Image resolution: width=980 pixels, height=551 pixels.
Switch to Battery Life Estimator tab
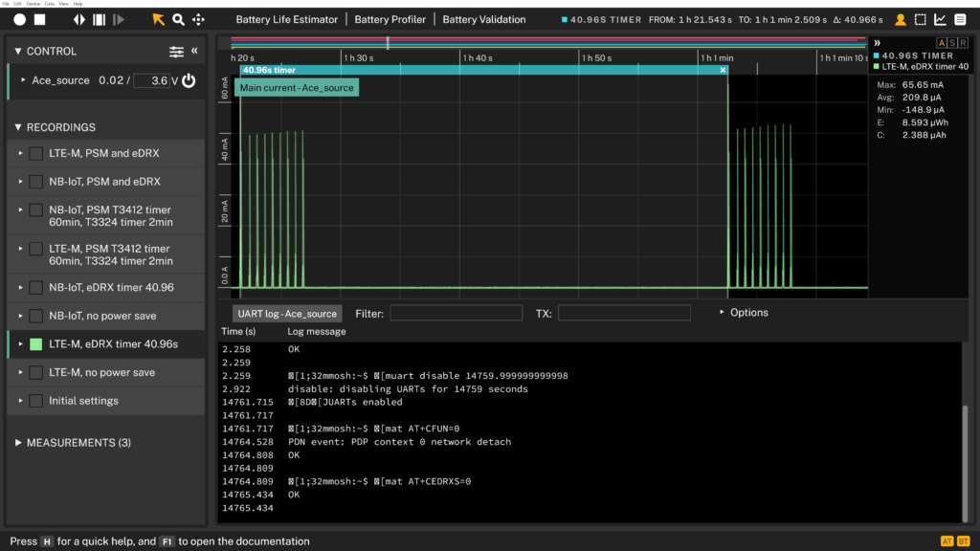pyautogui.click(x=287, y=19)
